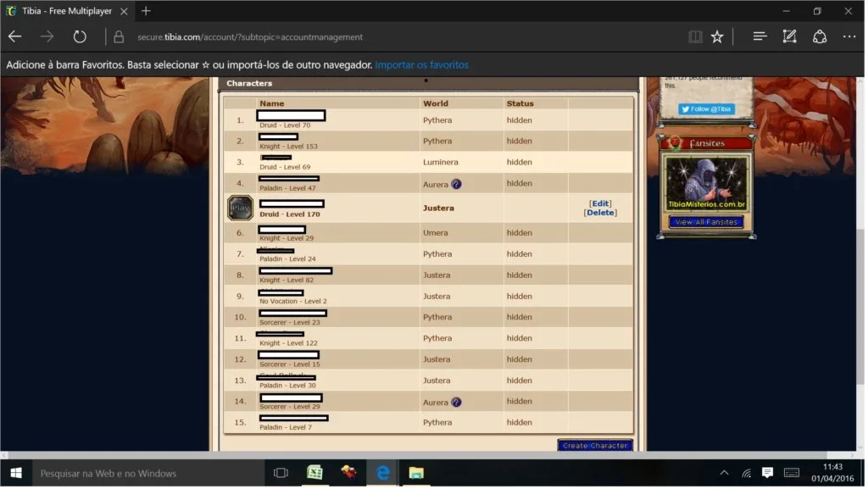Reload the Tibia account page
The height and width of the screenshot is (489, 868).
[x=80, y=37]
